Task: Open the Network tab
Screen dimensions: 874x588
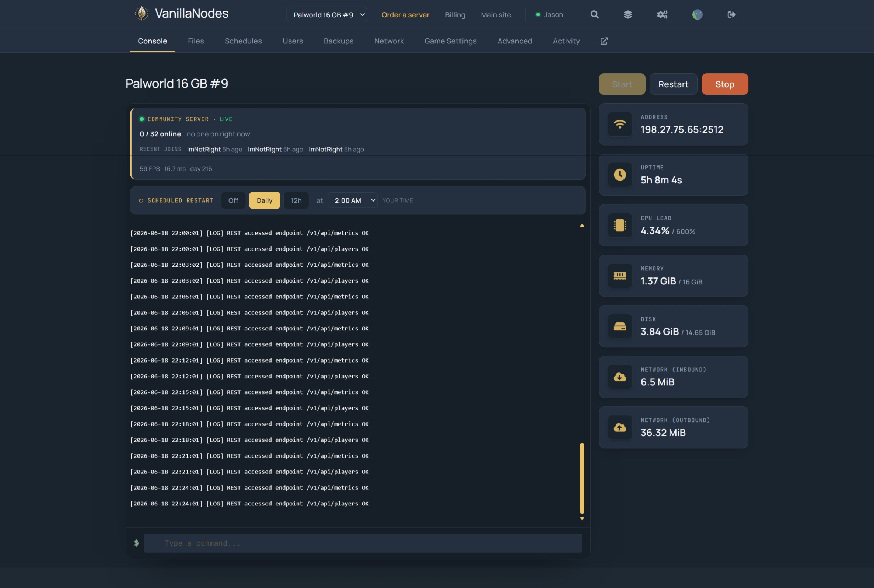Action: [x=389, y=41]
